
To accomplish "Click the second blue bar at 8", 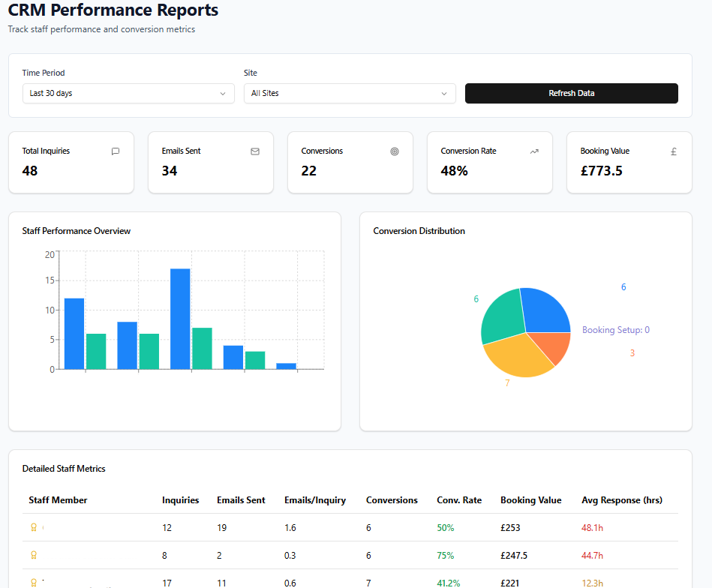I will pyautogui.click(x=127, y=346).
